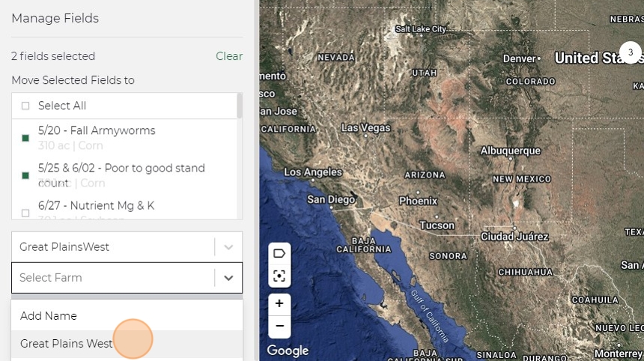Screen dimensions: 644x361
Task: Click the field list scrollbar
Action: coord(240,106)
